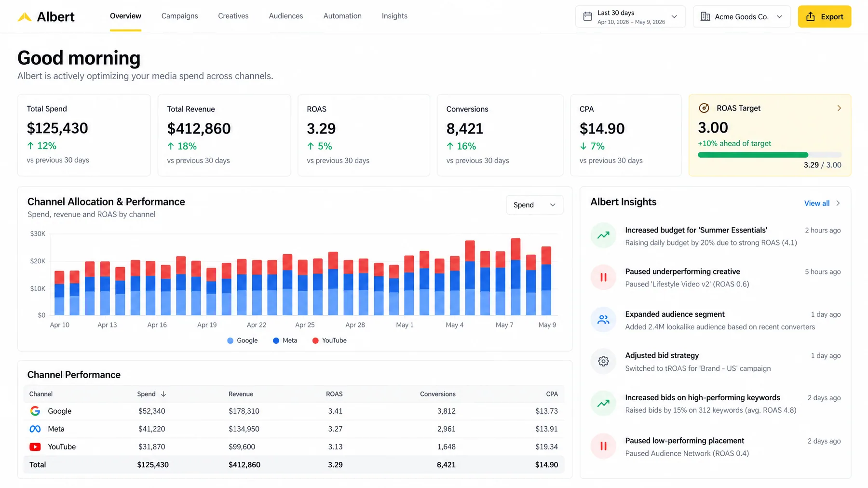Viewport: 868px width, 488px height.
Task: Click trending-up icon for high-performing keywords insight
Action: (x=603, y=404)
